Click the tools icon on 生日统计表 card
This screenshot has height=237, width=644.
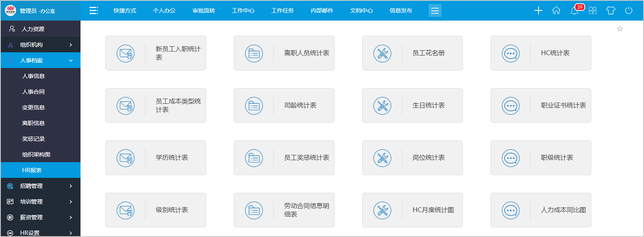click(382, 105)
